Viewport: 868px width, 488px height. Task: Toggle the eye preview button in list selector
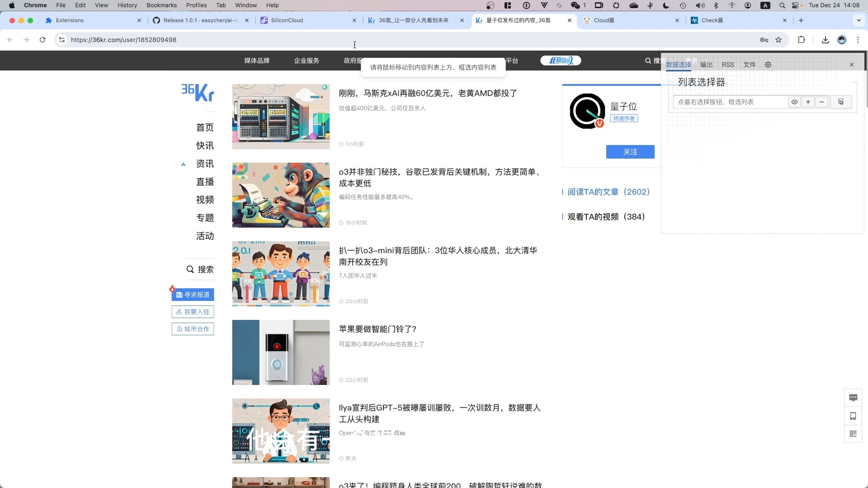click(794, 102)
